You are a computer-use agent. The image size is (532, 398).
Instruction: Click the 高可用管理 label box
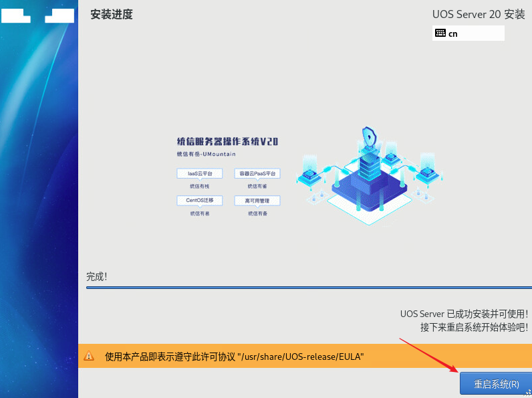coord(257,201)
